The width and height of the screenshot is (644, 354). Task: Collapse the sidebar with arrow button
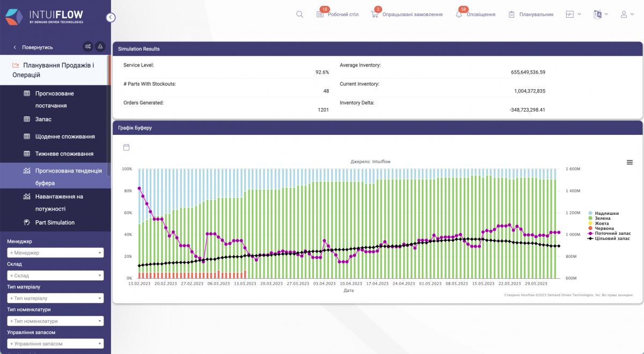111,17
